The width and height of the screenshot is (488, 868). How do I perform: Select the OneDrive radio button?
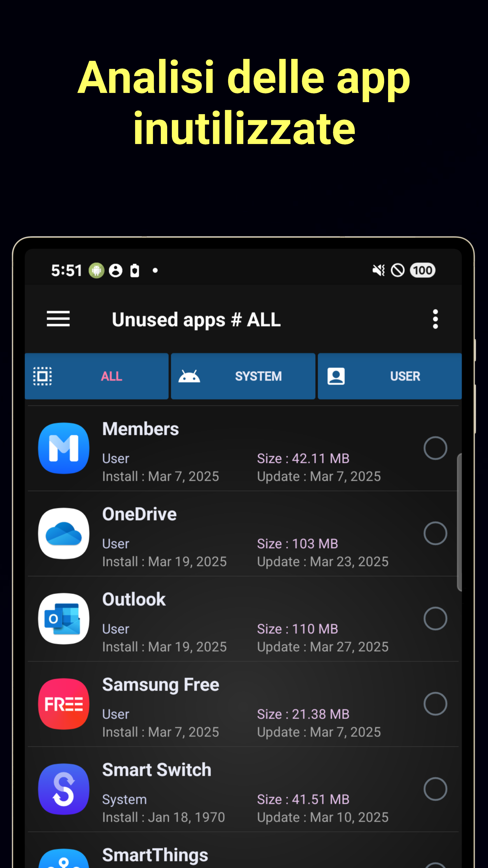tap(435, 533)
